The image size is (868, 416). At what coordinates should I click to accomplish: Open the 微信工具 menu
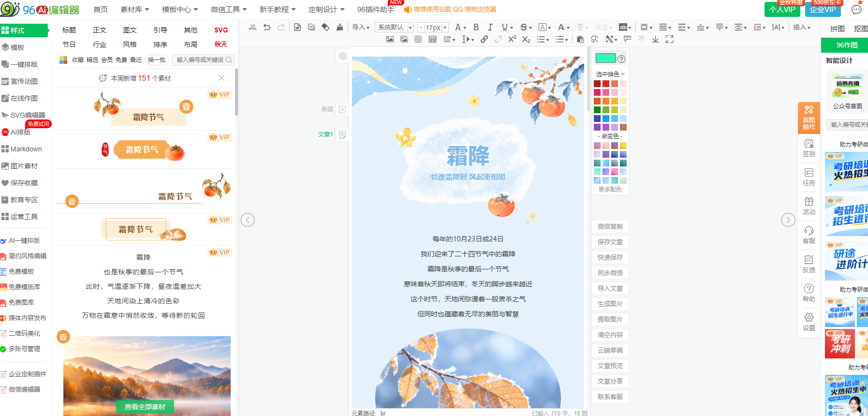[229, 9]
